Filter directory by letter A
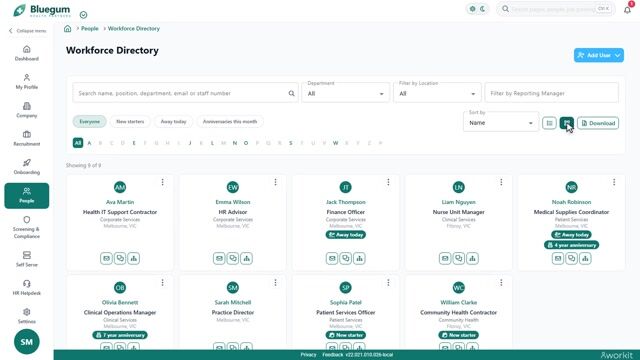Image resolution: width=640 pixels, height=360 pixels. pos(89,143)
